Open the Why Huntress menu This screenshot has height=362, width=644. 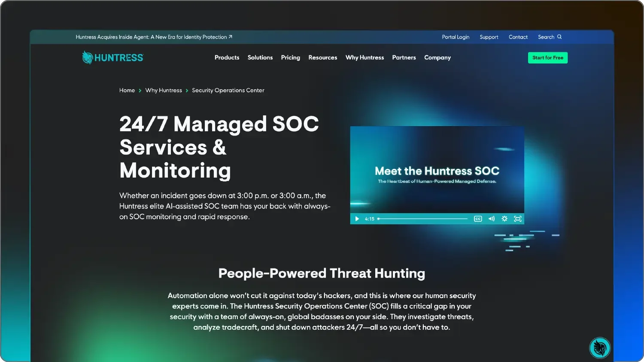365,57
